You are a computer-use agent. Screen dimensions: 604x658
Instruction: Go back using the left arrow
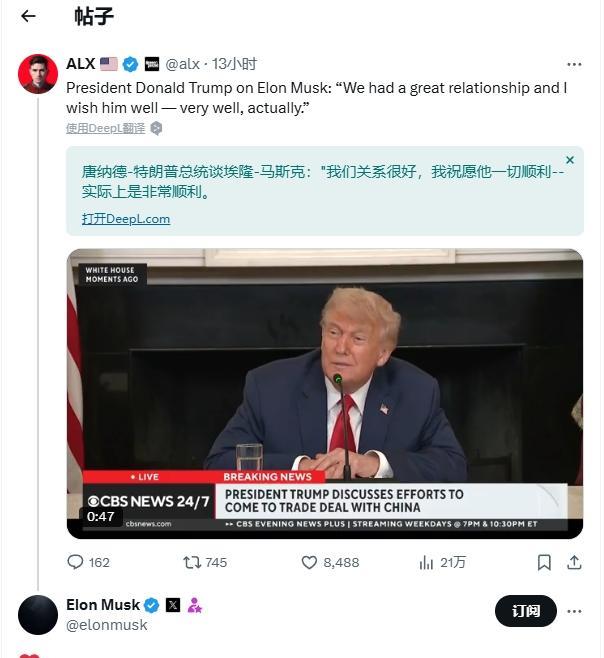pos(28,16)
